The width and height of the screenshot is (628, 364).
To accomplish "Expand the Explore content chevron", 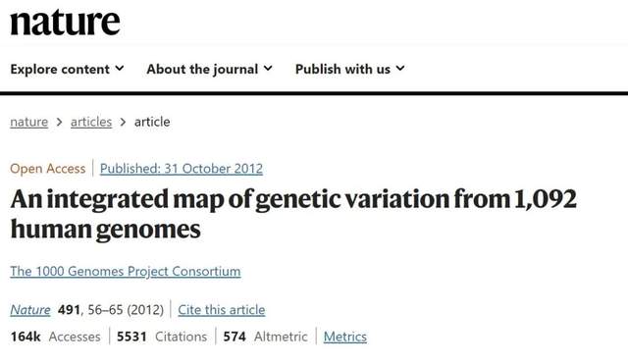I will pos(120,69).
